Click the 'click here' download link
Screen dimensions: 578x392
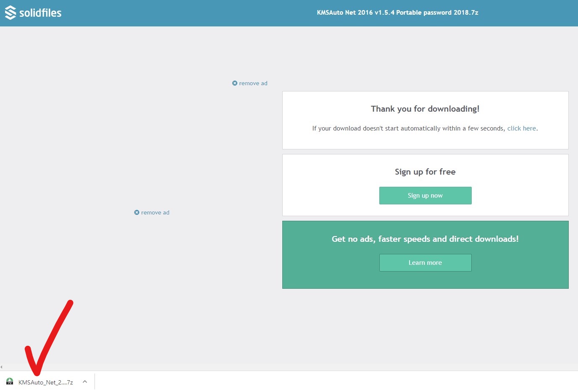(x=522, y=128)
